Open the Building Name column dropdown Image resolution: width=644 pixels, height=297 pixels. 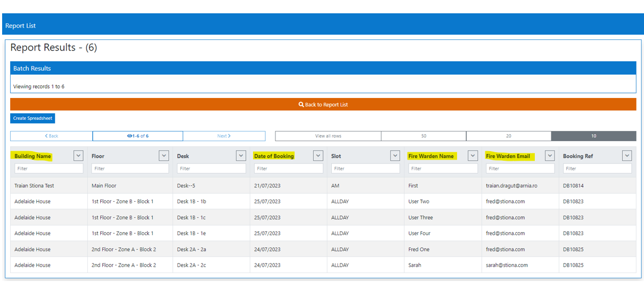coord(78,155)
